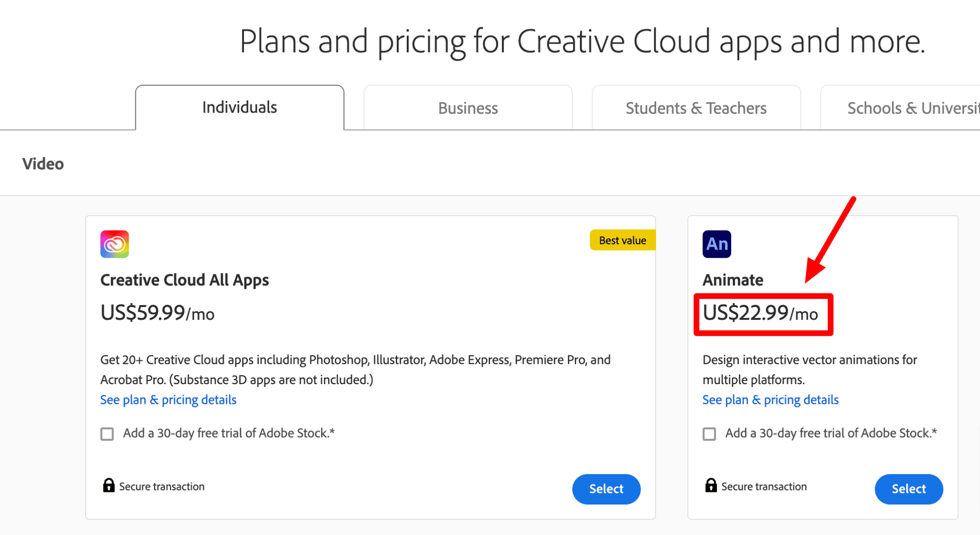Expand the Video category section
Viewport: 980px width, 535px height.
click(43, 163)
